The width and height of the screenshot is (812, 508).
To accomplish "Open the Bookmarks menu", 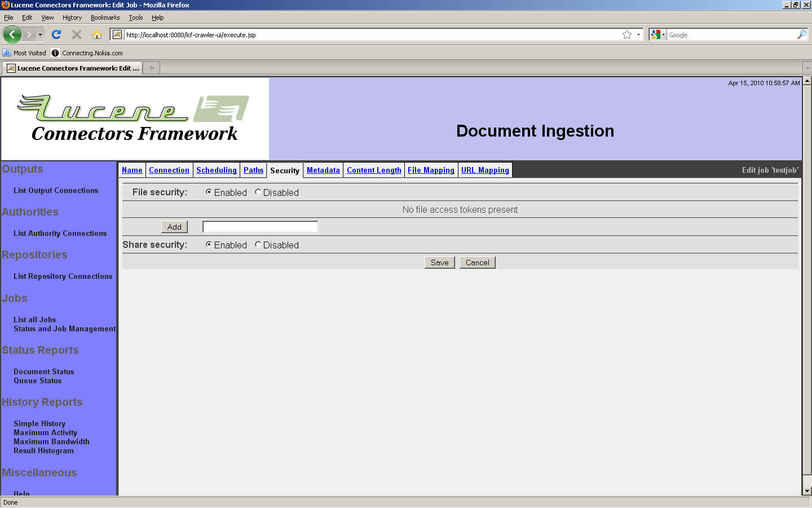I will point(105,17).
